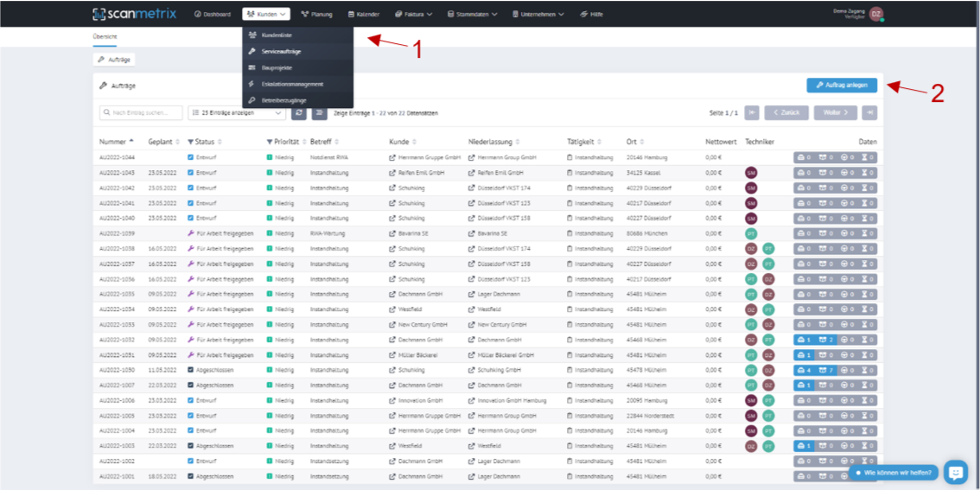Open Bavarina SE branch link in AU2022-1039 row
980x490 pixels.
pos(490,233)
